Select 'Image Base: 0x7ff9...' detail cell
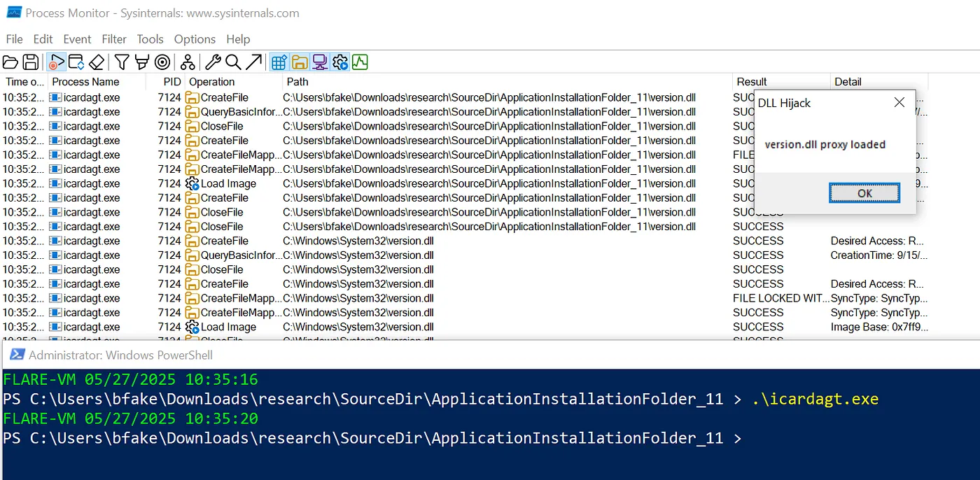The height and width of the screenshot is (480, 980). [x=879, y=327]
